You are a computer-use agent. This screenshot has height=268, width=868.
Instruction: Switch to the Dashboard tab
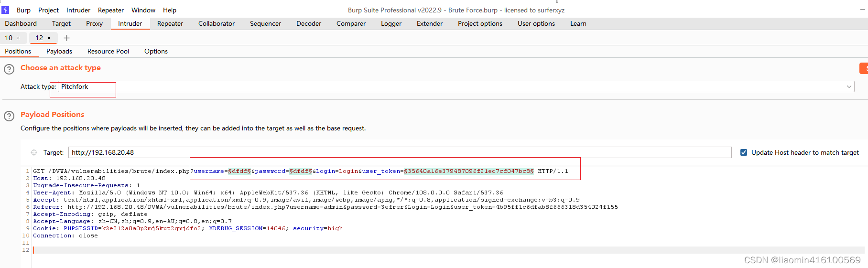click(21, 23)
